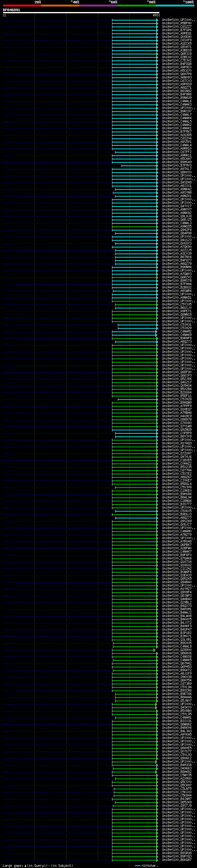Click hit UniRef100_Q4G2S7

pyautogui.click(x=176, y=382)
